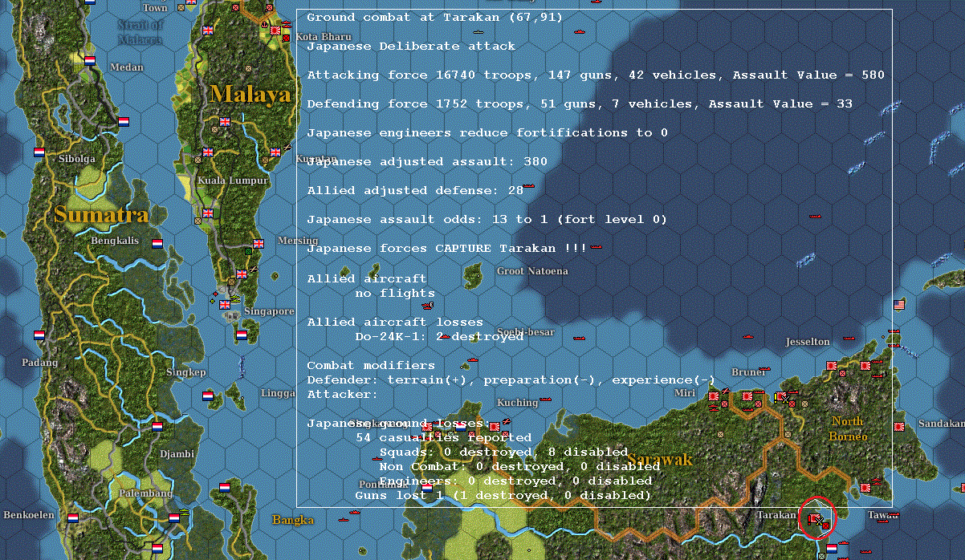Click the British flag base at Mersing
Viewport: 965px width, 560px height.
259,243
